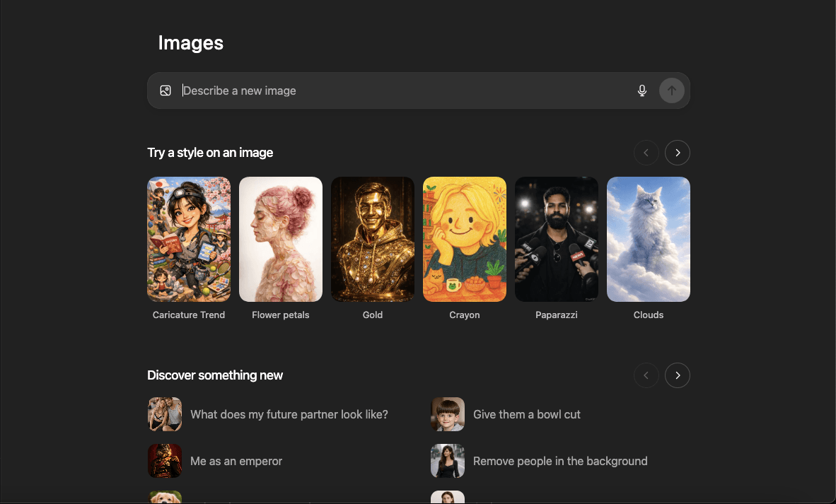Select the 'Give them a bowl cut' suggestion
836x504 pixels.
point(526,414)
